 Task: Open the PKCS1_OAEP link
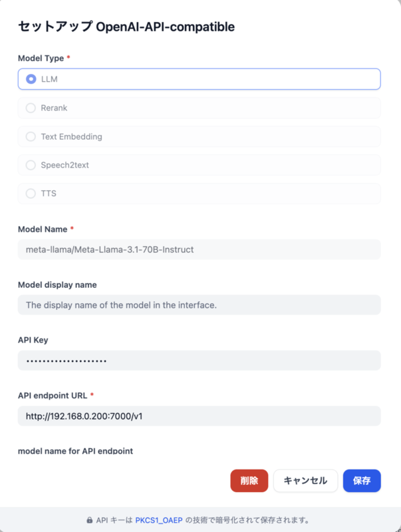click(159, 520)
